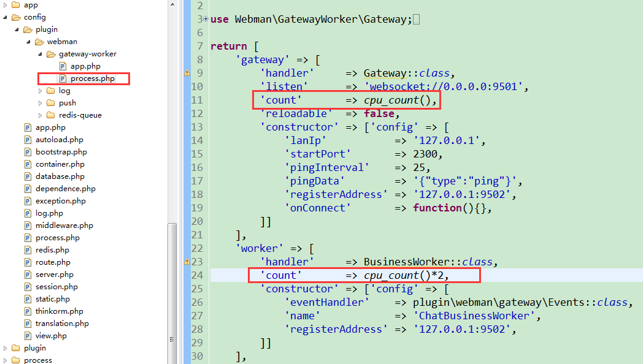Viewport: 643px width, 364px height.
Task: Expand the bottom plugin folder arrow
Action: [x=5, y=348]
